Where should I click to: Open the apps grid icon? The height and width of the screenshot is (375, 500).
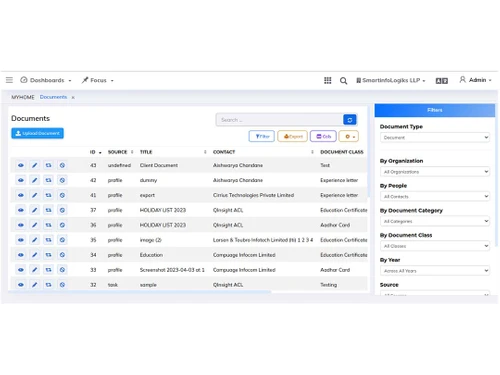pos(328,80)
